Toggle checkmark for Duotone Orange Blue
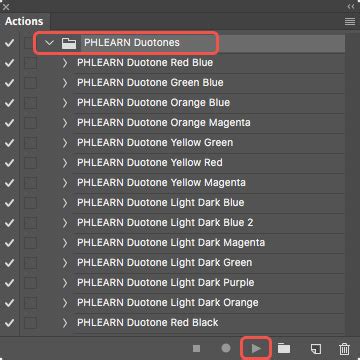 click(x=10, y=103)
